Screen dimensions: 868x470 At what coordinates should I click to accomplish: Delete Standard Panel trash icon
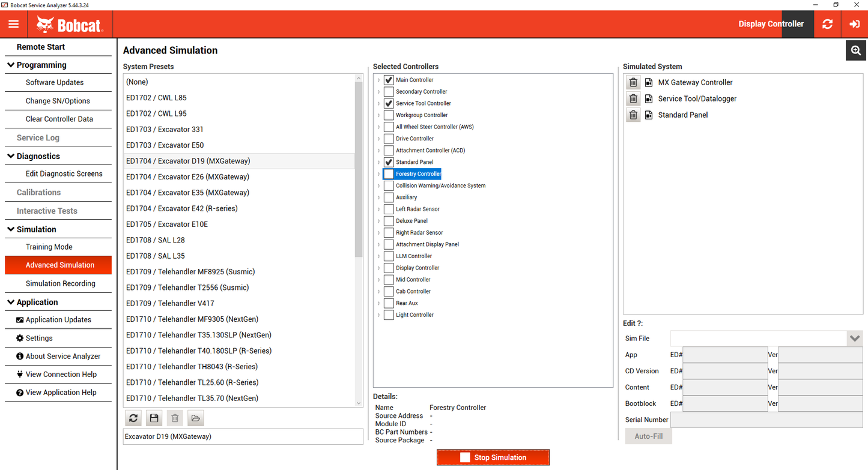(x=633, y=115)
